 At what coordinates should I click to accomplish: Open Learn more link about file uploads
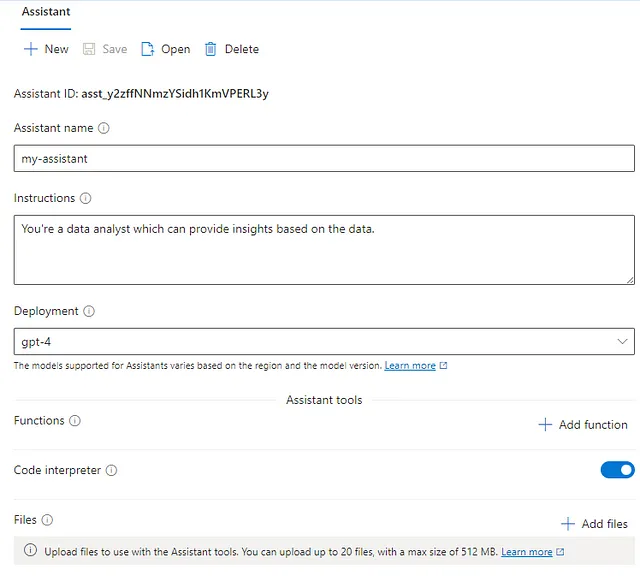pos(527,552)
